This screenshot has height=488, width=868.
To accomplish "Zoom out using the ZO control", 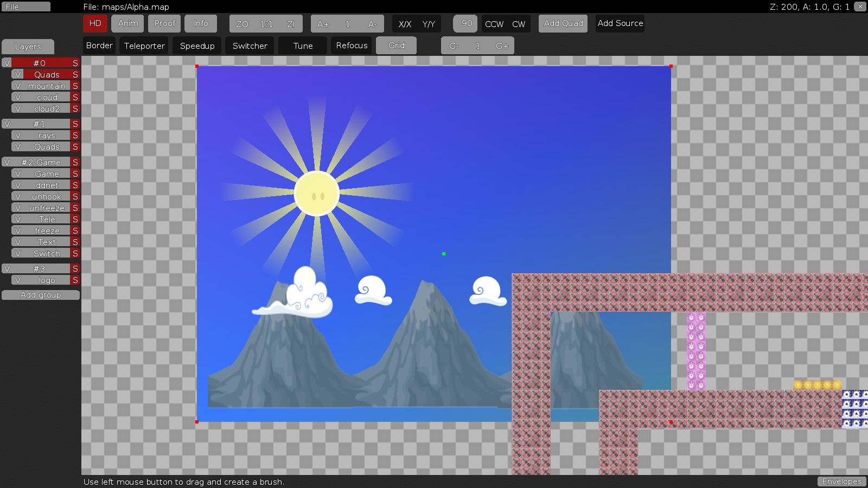I will tap(242, 24).
